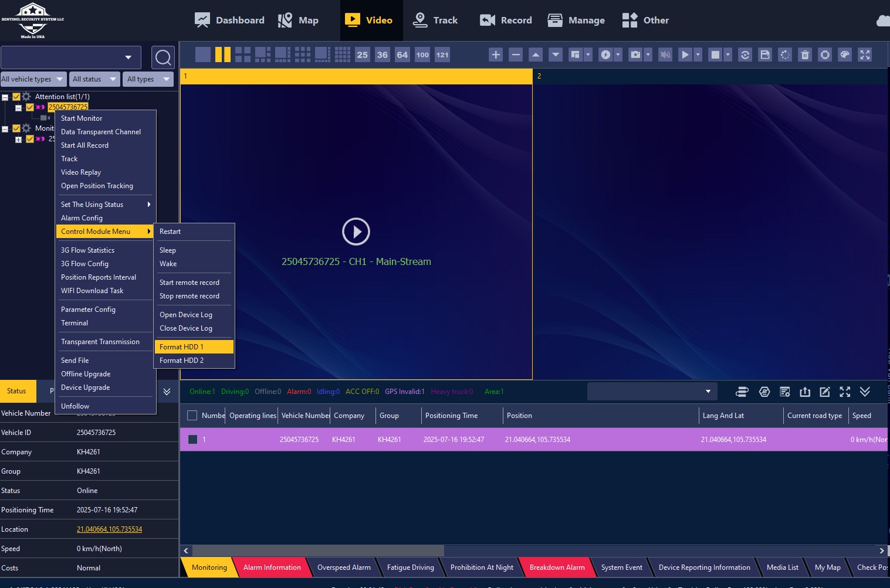Click the search magnifier icon
This screenshot has height=588, width=890.
coord(163,57)
